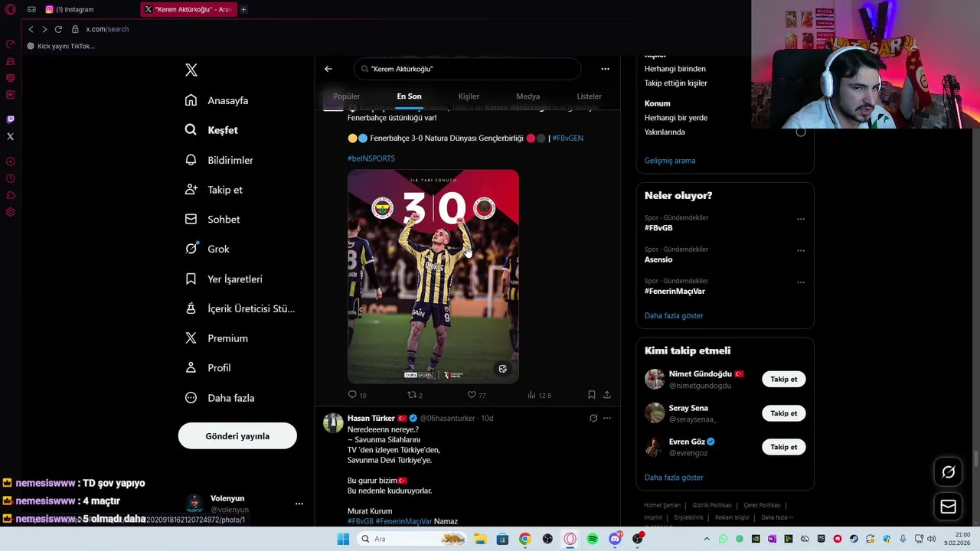The image size is (980, 551).
Task: Like the post with 77 likes
Action: 472,395
